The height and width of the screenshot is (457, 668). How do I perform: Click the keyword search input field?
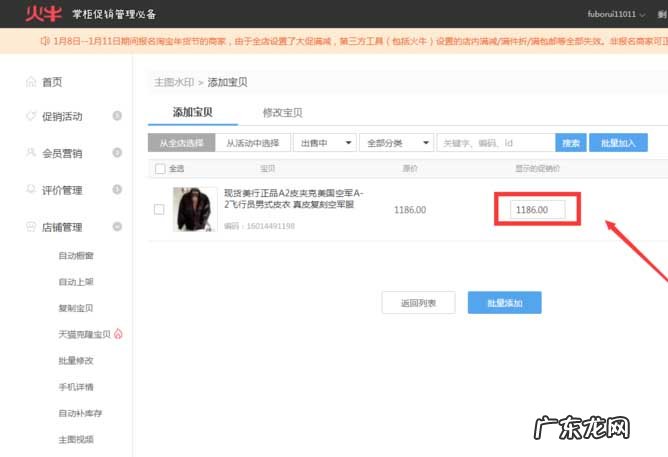coord(496,143)
